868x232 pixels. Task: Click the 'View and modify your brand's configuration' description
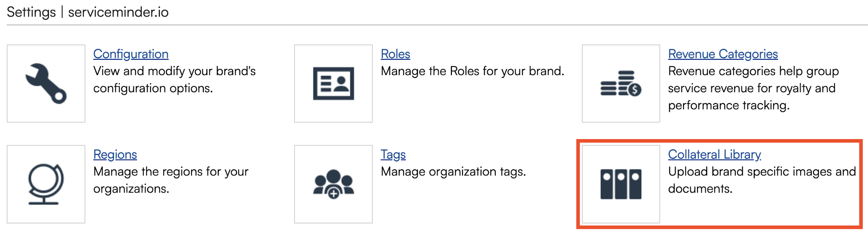(174, 80)
